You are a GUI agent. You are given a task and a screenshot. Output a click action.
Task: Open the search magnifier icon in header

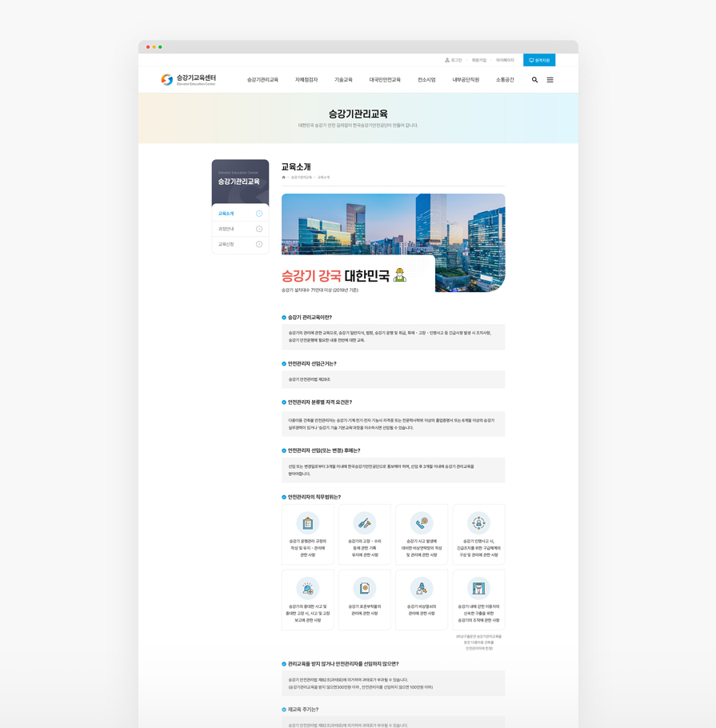tap(534, 80)
